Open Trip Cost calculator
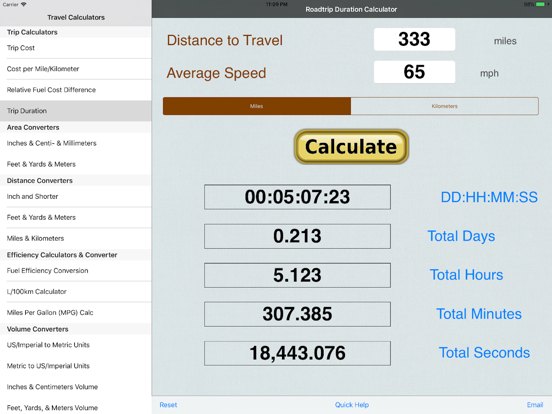552x414 pixels. point(76,48)
